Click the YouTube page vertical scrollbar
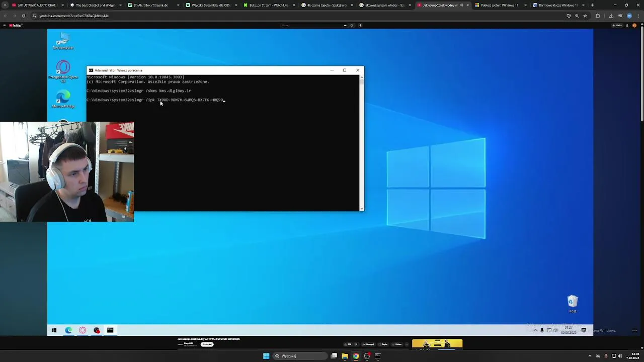The image size is (644, 362). click(x=642, y=73)
